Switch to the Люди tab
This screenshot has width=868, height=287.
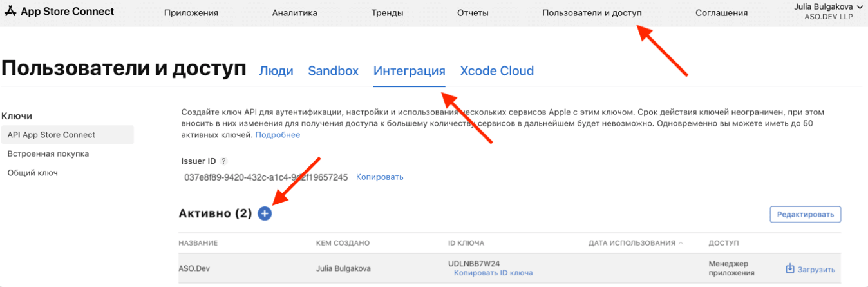(x=276, y=71)
